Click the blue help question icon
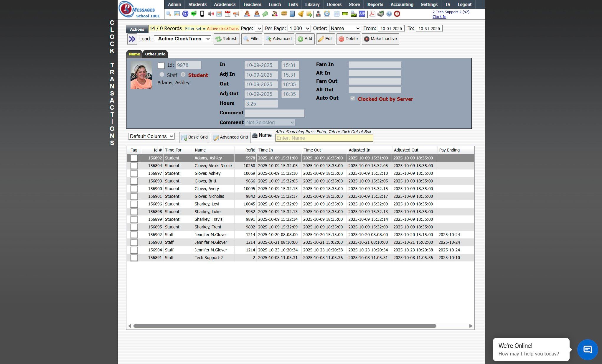Viewport: 602px width, 364px height. coord(389,14)
